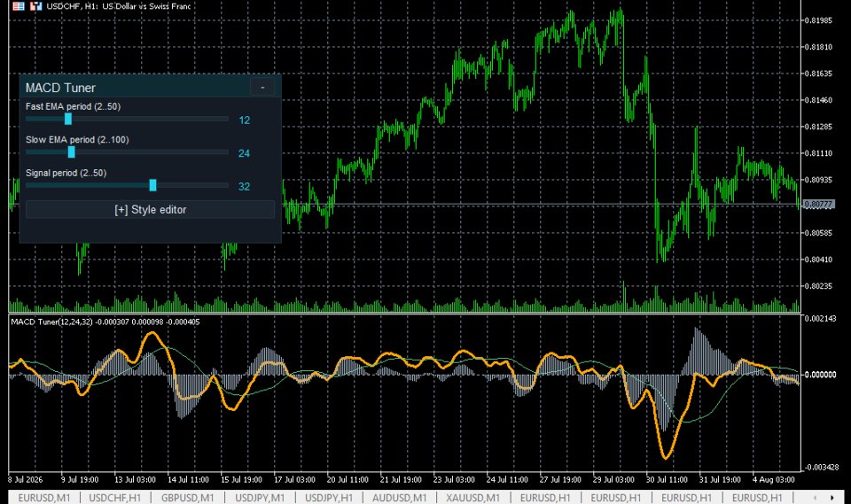Click the current price label 0.80777
Image resolution: width=851 pixels, height=504 pixels.
[x=818, y=204]
